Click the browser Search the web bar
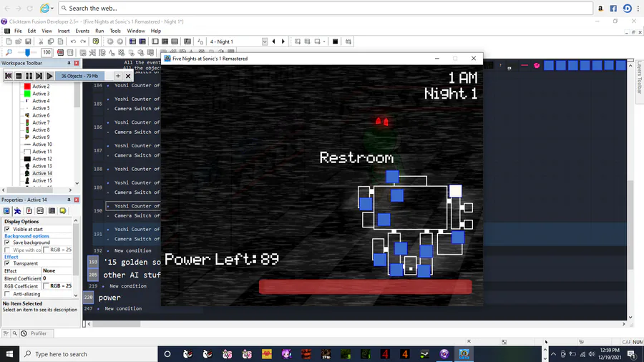This screenshot has width=644, height=362. [x=326, y=8]
